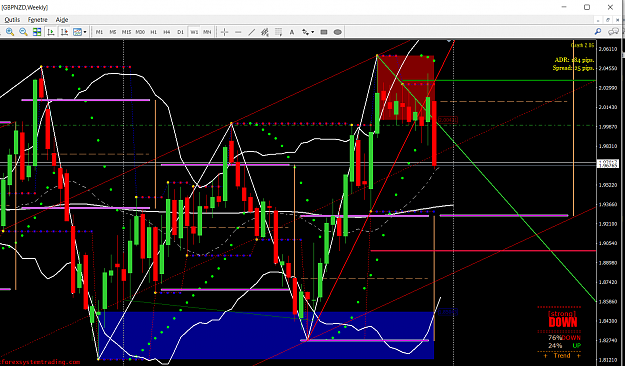
Task: Open the Templates dropdown arrow
Action: [85, 32]
